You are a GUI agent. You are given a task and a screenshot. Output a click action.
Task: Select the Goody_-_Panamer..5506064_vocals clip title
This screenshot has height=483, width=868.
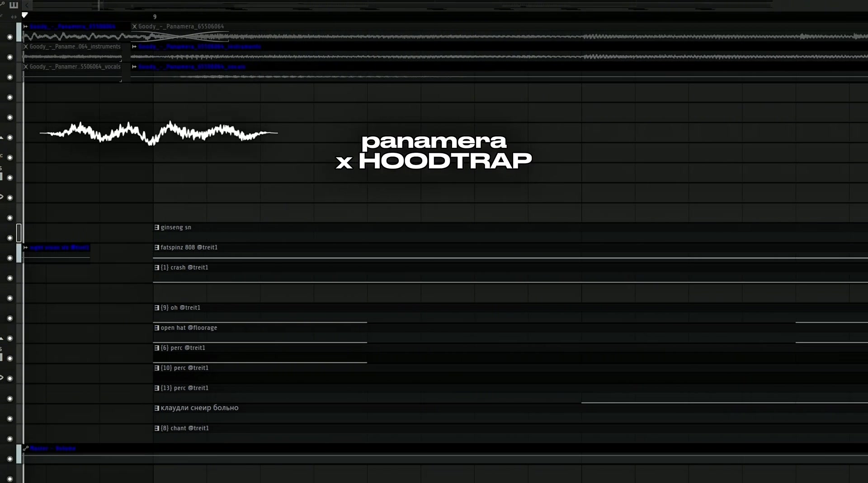click(75, 66)
